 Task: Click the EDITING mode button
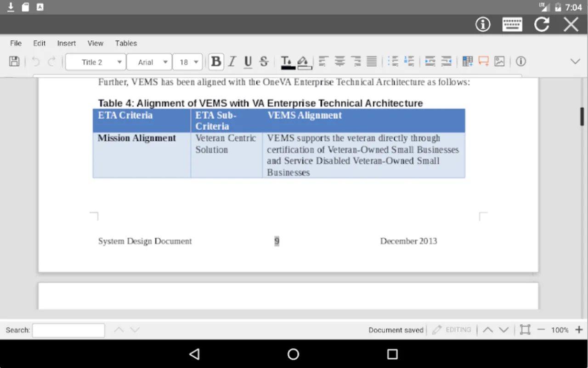452,330
